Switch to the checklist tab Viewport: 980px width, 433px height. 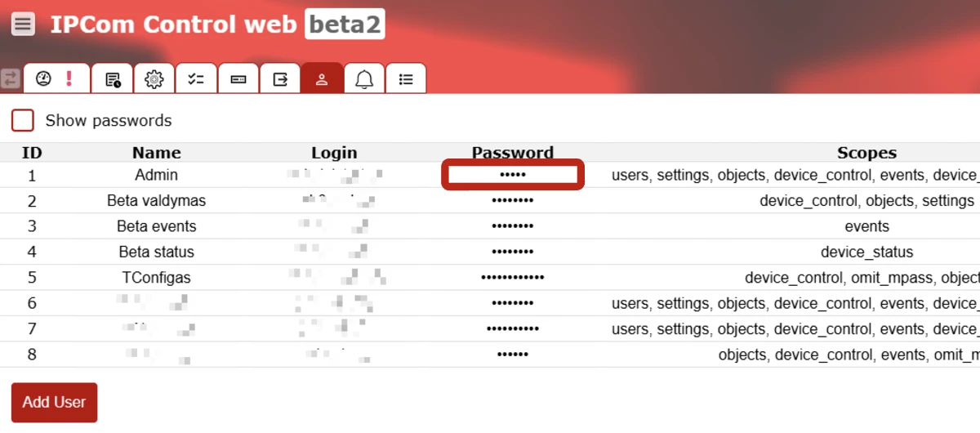coord(196,79)
